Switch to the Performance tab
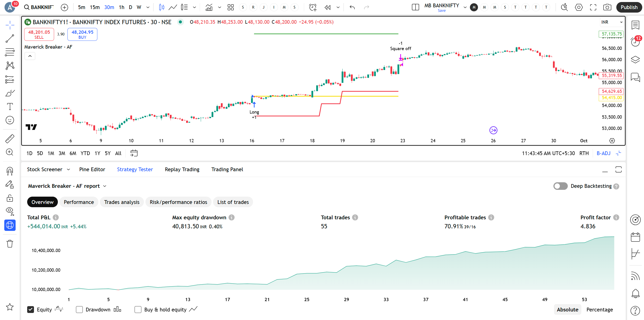 pos(79,202)
